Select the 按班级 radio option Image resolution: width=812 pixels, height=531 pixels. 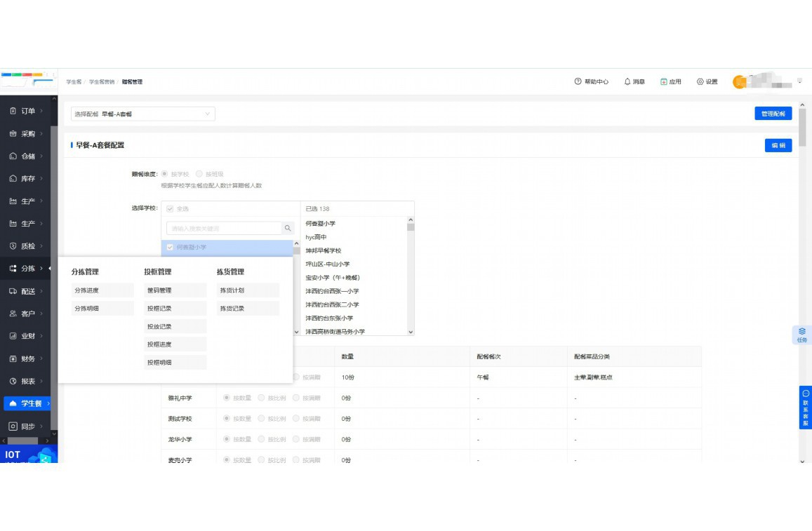pyautogui.click(x=199, y=174)
